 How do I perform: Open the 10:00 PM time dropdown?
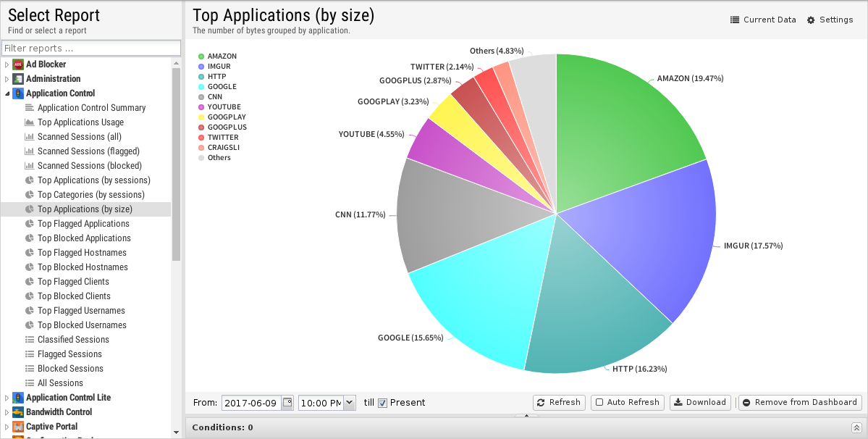(350, 403)
